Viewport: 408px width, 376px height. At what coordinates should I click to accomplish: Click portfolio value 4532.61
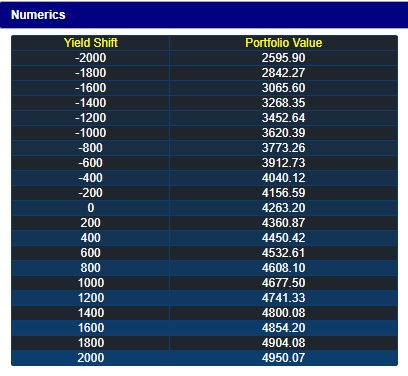(x=284, y=253)
